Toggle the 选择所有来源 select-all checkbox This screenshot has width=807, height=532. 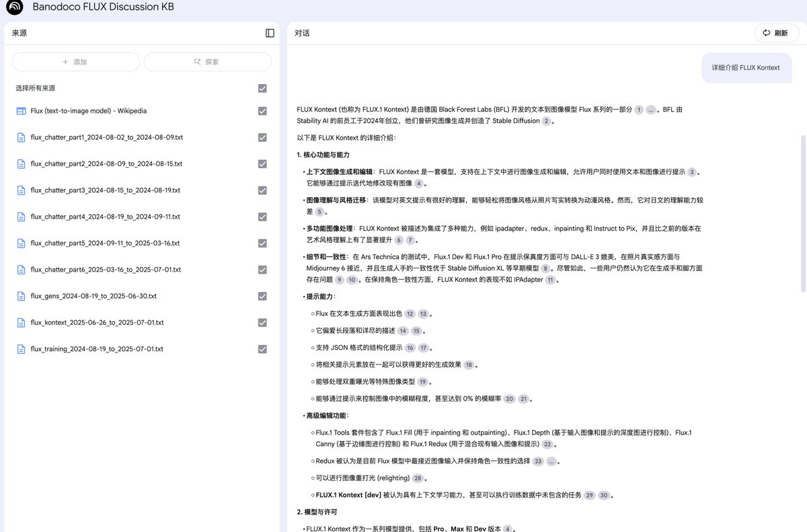262,88
